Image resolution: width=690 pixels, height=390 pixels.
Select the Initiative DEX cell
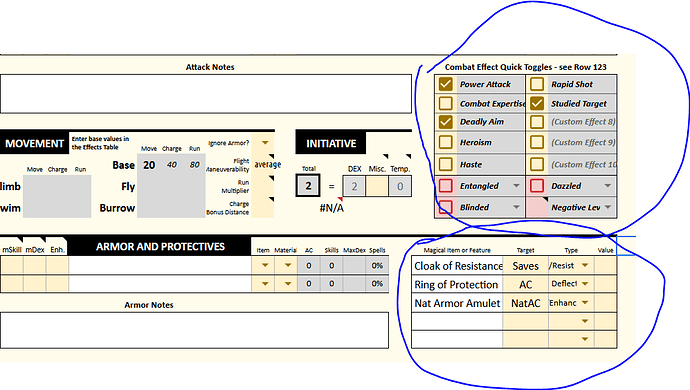point(354,186)
